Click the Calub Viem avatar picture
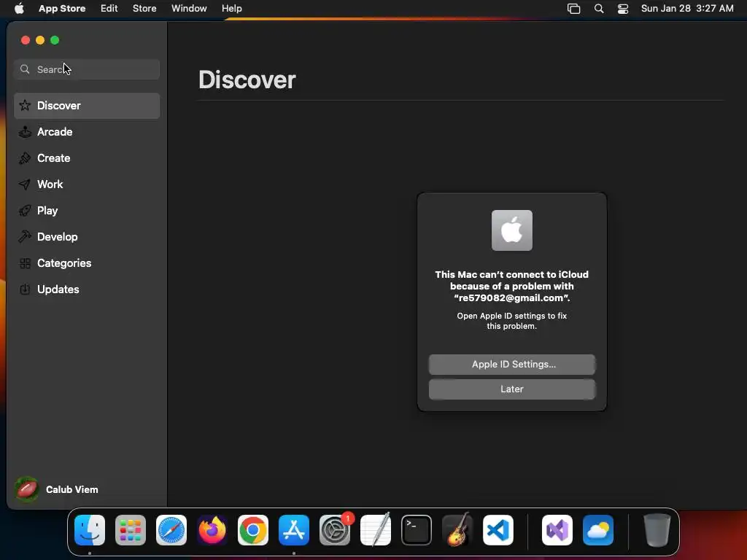This screenshot has width=747, height=560. (x=27, y=489)
